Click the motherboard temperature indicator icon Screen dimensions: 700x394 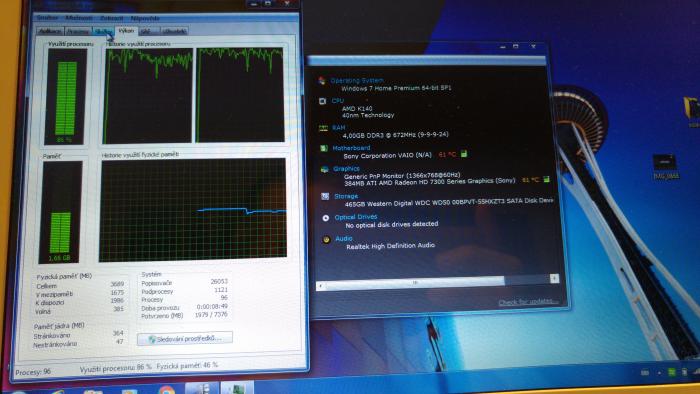coord(464,154)
